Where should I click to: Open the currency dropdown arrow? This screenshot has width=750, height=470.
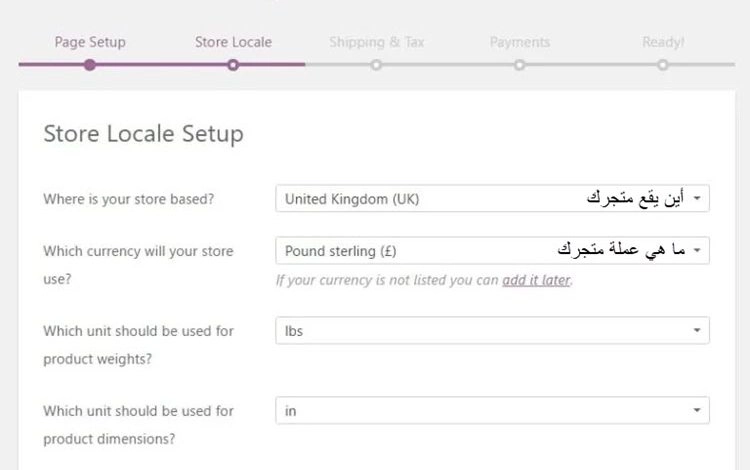697,250
